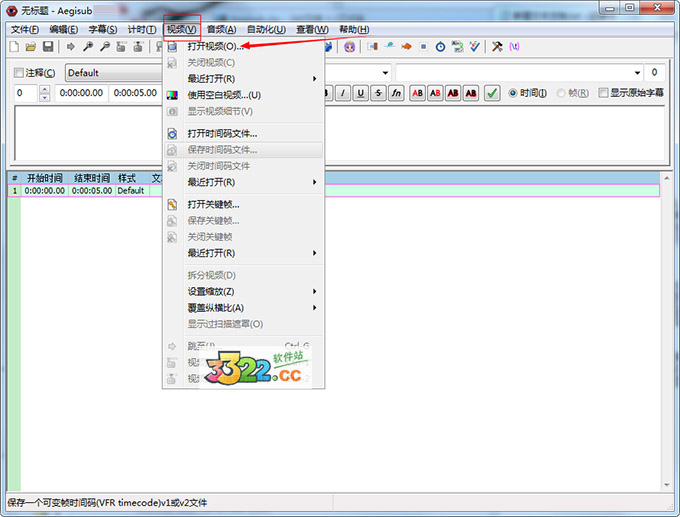The image size is (680, 517).
Task: Toggle strikeout with the S button
Action: (x=378, y=93)
